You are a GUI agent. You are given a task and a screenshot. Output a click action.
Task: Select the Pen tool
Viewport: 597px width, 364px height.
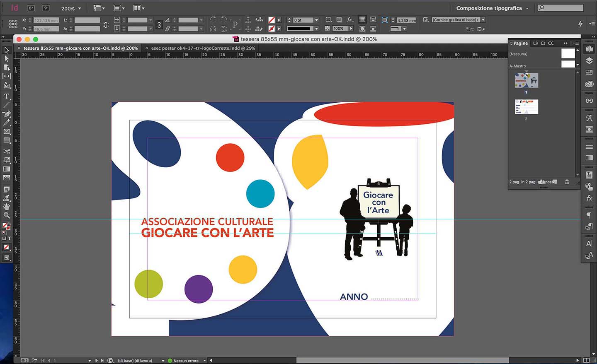pyautogui.click(x=7, y=114)
